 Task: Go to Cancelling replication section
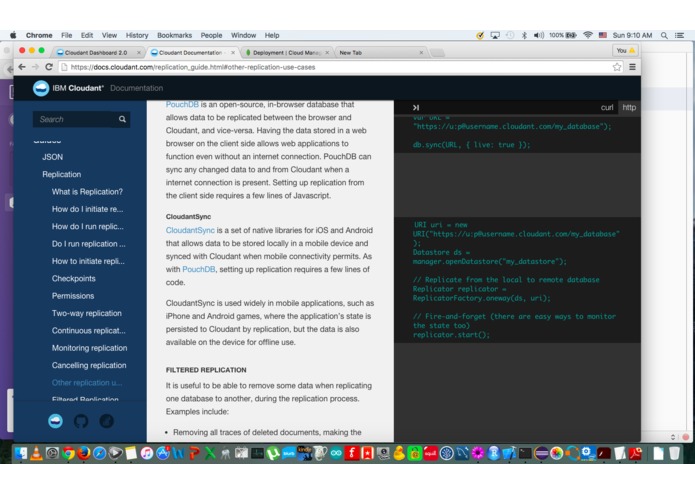(89, 365)
